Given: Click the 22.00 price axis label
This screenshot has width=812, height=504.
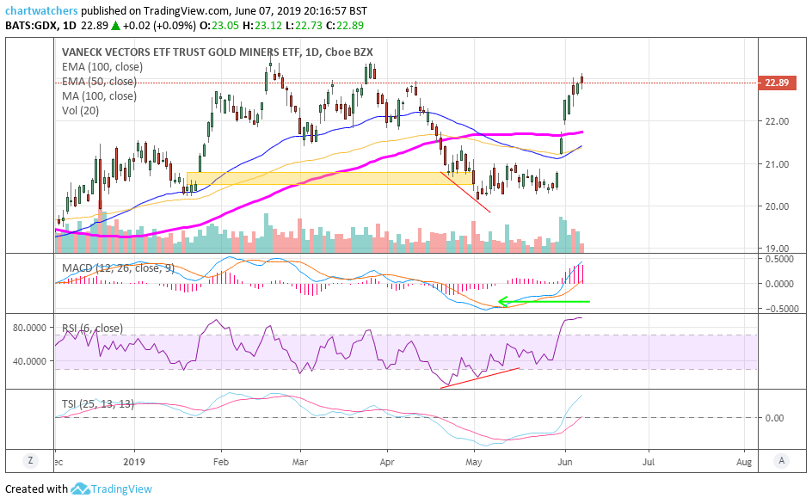Looking at the screenshot, I should click(x=777, y=121).
